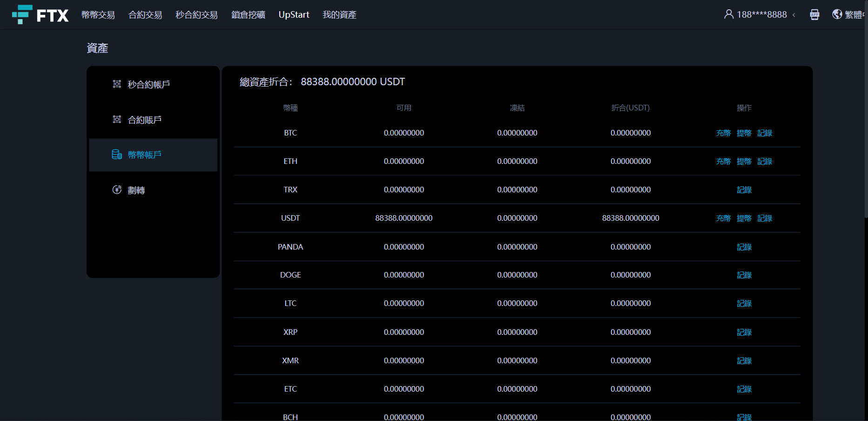Screen dimensions: 868x421
Task: Click the DOGE currency cell
Action: 290,275
